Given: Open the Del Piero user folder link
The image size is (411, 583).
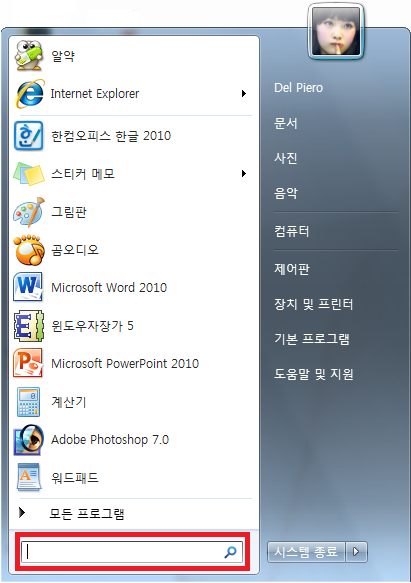Looking at the screenshot, I should point(299,88).
